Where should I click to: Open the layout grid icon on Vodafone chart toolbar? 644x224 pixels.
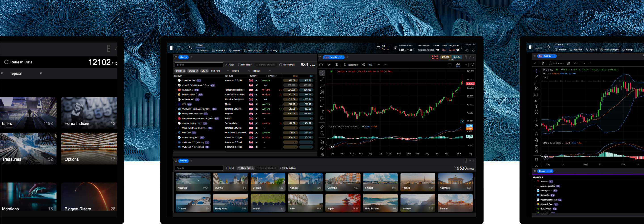(x=363, y=65)
